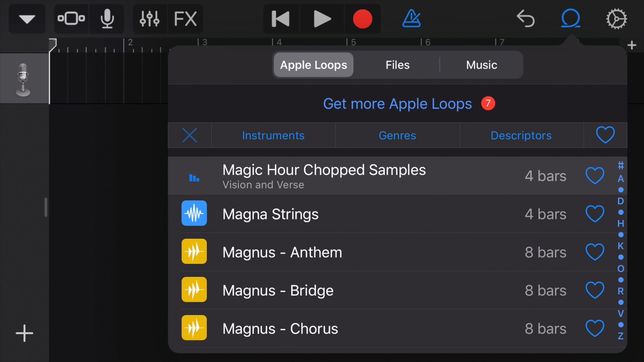This screenshot has width=644, height=362.
Task: Close the loop browser icon
Action: point(570,19)
